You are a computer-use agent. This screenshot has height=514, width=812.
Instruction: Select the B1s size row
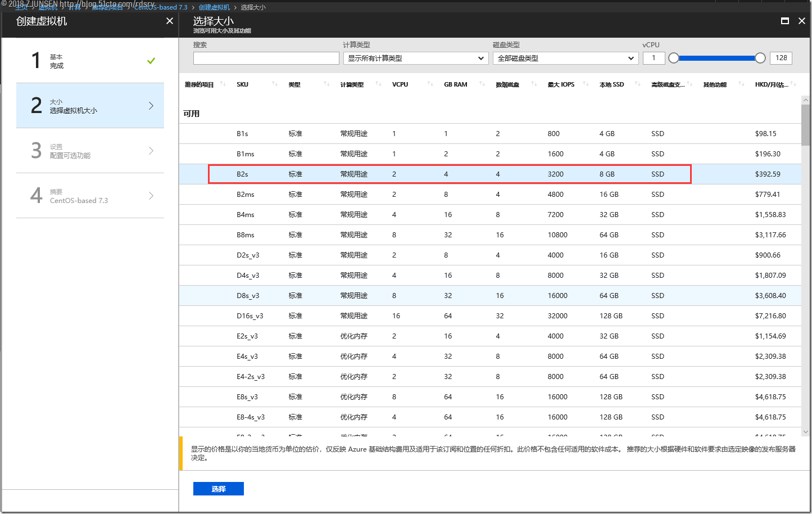[490, 134]
